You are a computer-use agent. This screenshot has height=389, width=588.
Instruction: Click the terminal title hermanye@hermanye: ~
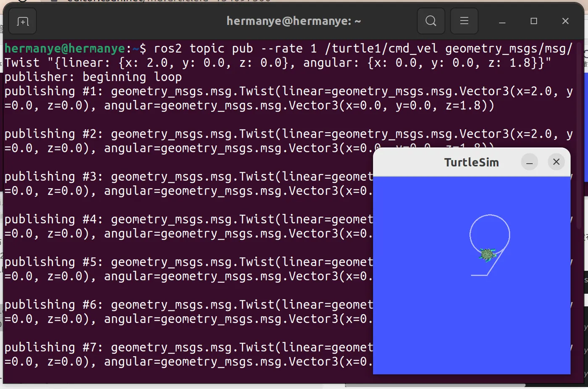pyautogui.click(x=294, y=21)
